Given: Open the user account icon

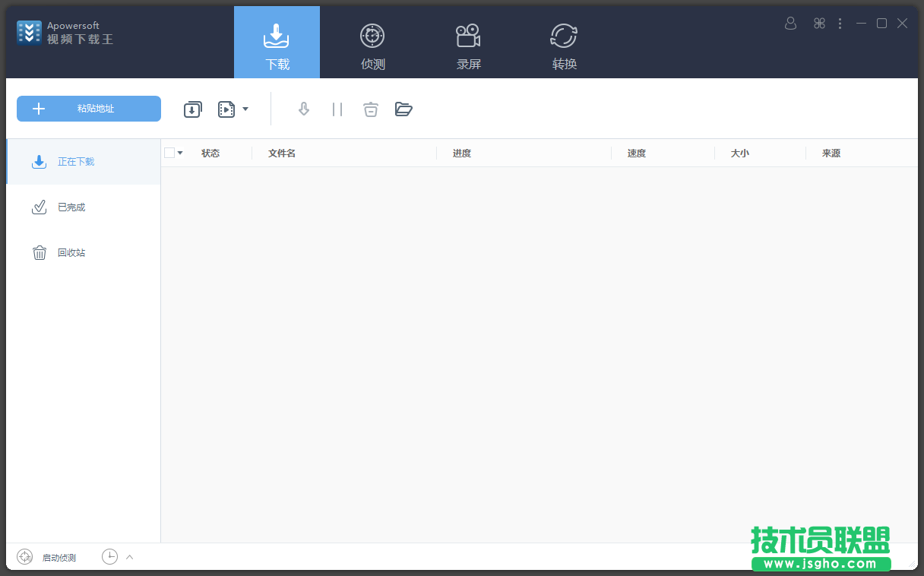Looking at the screenshot, I should pyautogui.click(x=790, y=24).
